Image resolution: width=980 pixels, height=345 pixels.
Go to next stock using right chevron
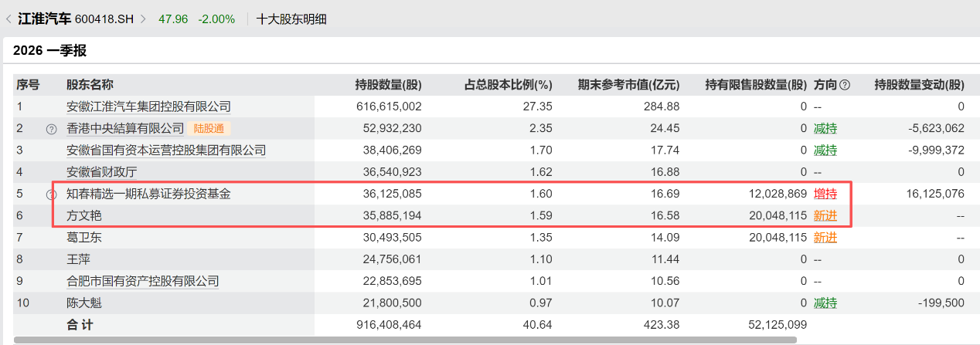click(143, 19)
